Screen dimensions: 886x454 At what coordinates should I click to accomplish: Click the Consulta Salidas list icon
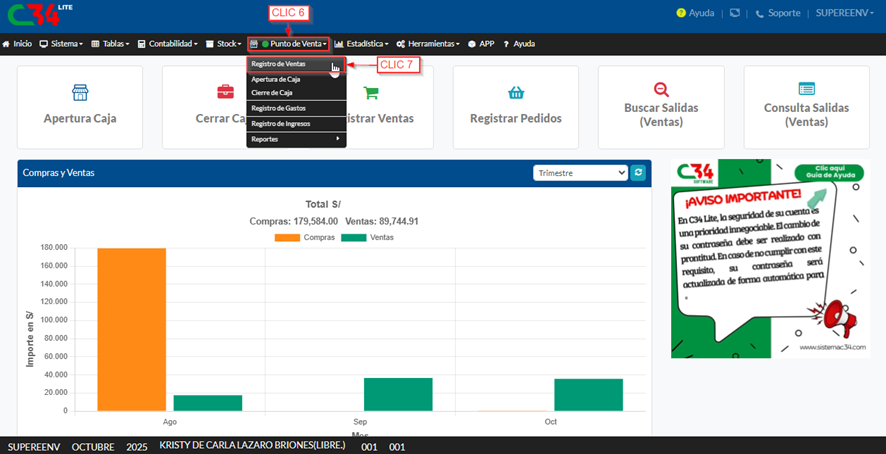(806, 89)
